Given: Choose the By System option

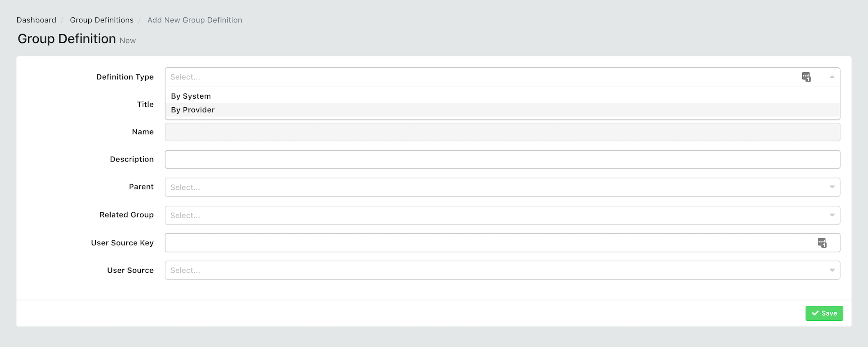Looking at the screenshot, I should [x=191, y=96].
